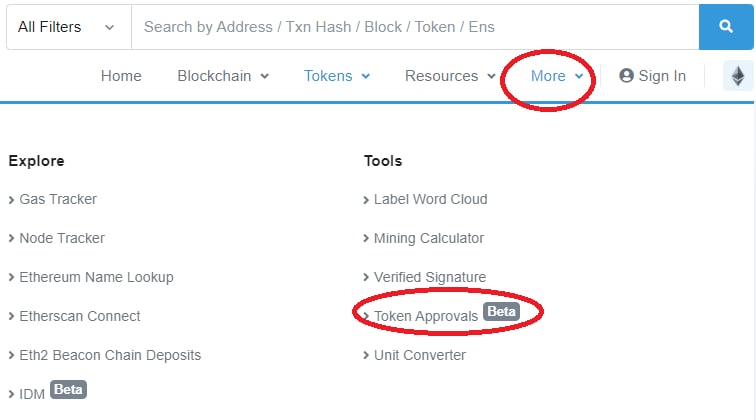Collapse the More menu
The height and width of the screenshot is (420, 756).
[557, 76]
